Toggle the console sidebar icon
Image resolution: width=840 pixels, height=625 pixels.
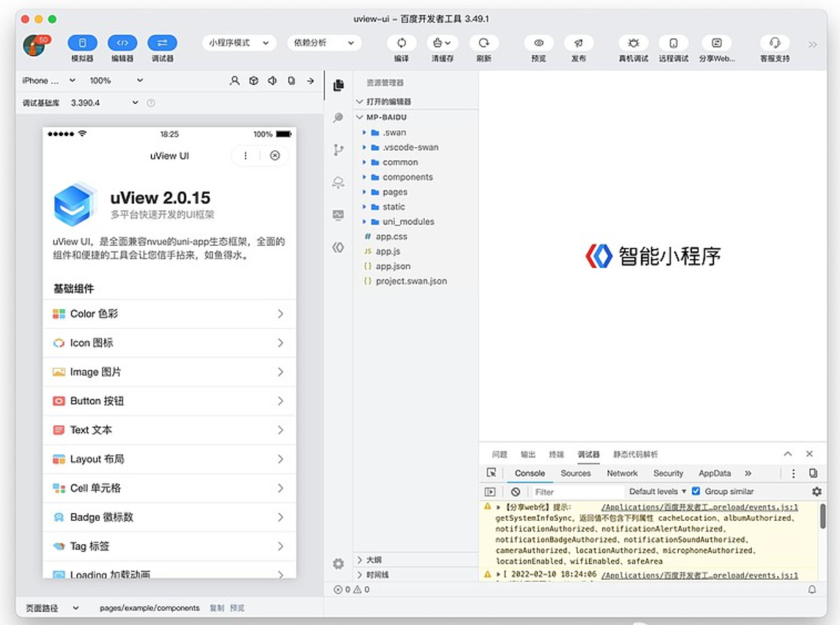[490, 492]
